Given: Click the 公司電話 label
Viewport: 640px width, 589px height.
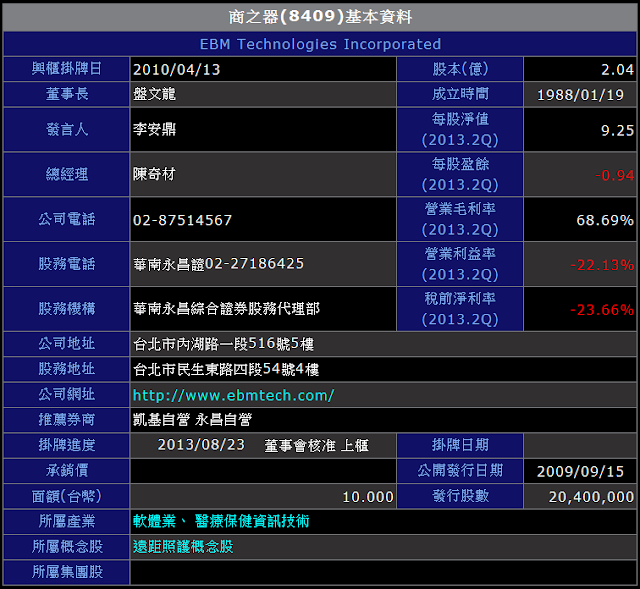Looking at the screenshot, I should (x=67, y=219).
